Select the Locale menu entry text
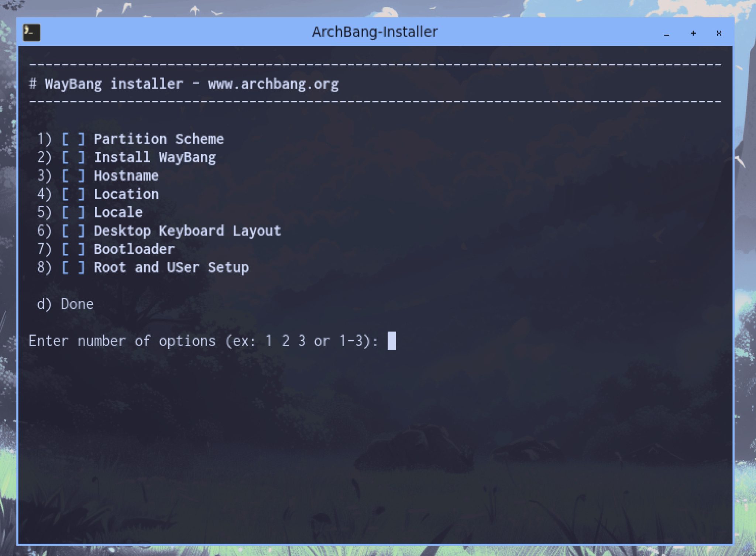This screenshot has width=756, height=556. coord(118,213)
